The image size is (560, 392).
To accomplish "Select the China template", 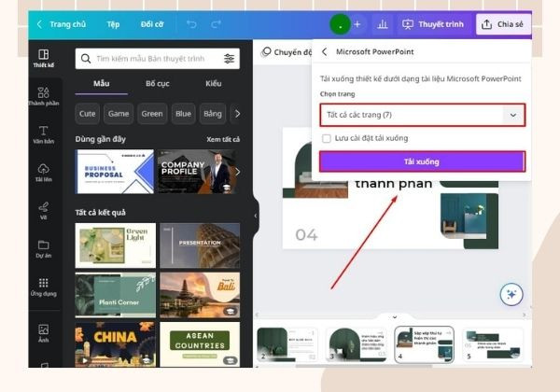I will click(116, 344).
